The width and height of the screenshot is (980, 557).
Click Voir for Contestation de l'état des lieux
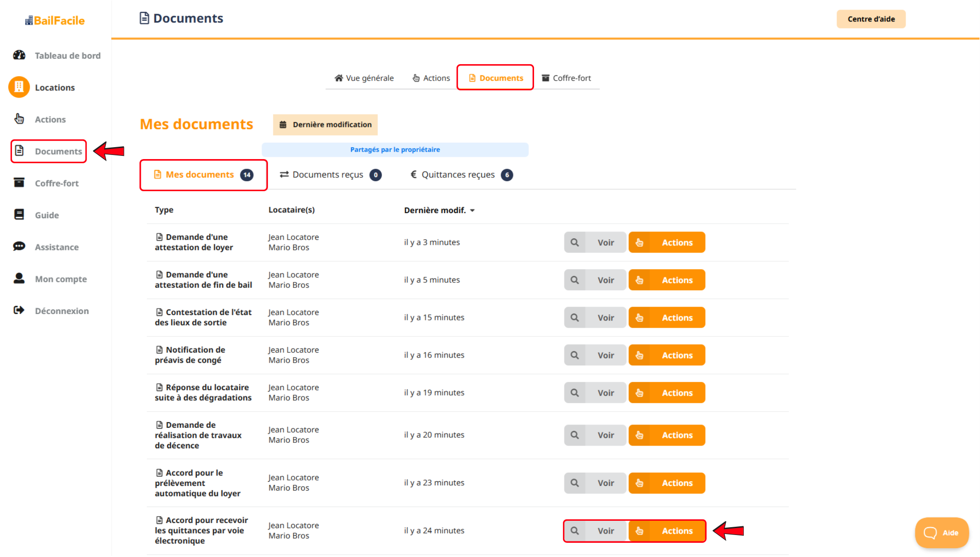coord(605,318)
